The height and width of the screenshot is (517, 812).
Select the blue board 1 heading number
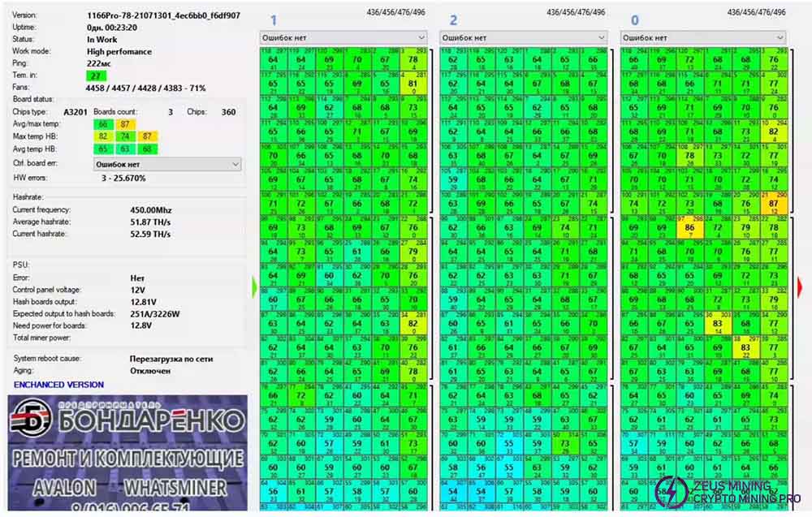[x=273, y=20]
